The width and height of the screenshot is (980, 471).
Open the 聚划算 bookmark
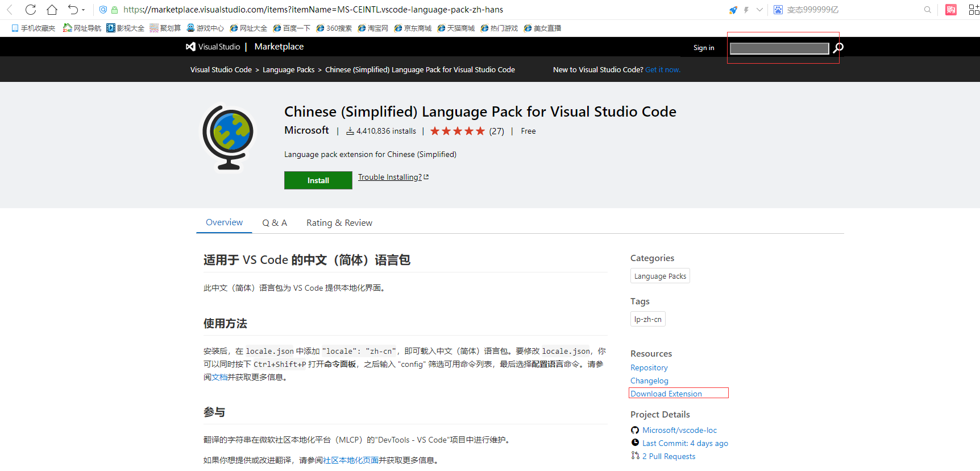coord(165,28)
